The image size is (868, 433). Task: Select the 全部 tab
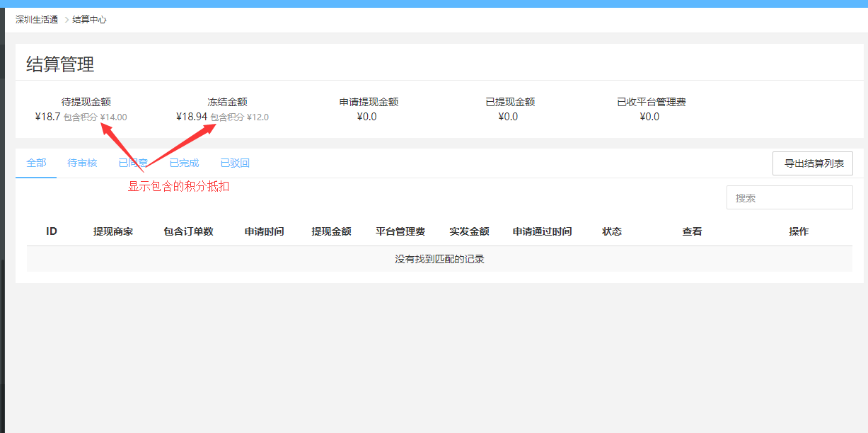pyautogui.click(x=35, y=163)
